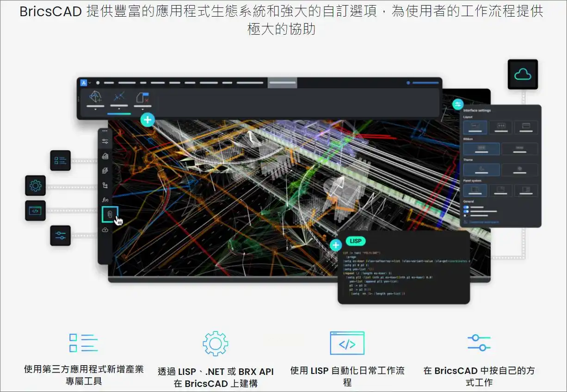Click the gear icon above the LISP/.NET/BRX API caption
This screenshot has height=392, width=567.
coord(216,343)
